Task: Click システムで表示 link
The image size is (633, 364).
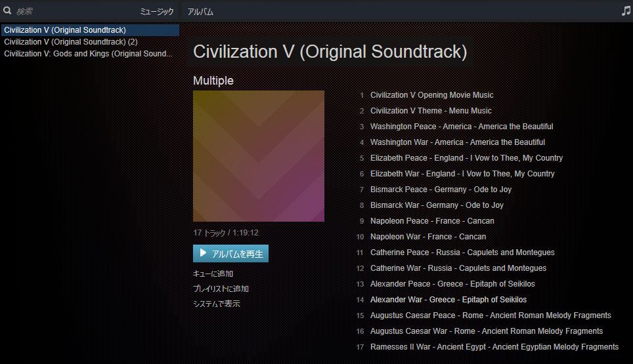Action: [217, 304]
